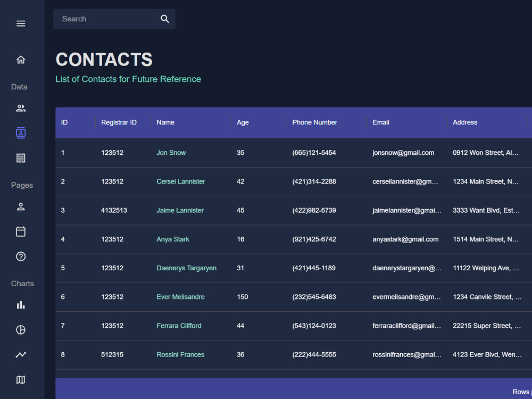Open the Calendar page icon

21,231
